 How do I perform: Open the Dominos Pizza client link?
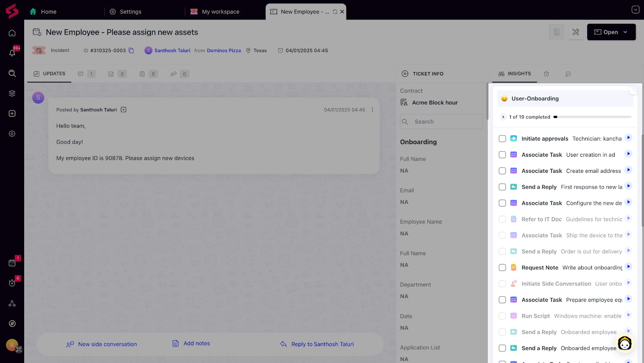click(224, 50)
